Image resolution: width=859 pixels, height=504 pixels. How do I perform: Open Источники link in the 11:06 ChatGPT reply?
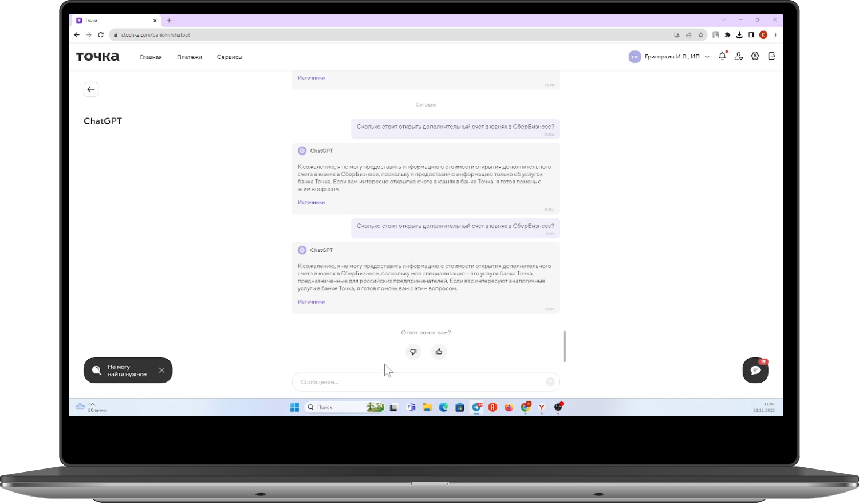pos(311,202)
